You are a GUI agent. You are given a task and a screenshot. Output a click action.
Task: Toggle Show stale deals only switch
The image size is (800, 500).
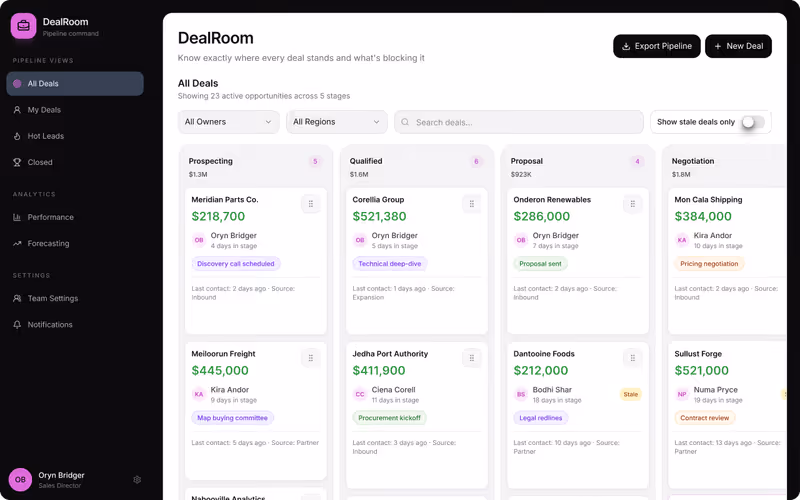pyautogui.click(x=753, y=122)
